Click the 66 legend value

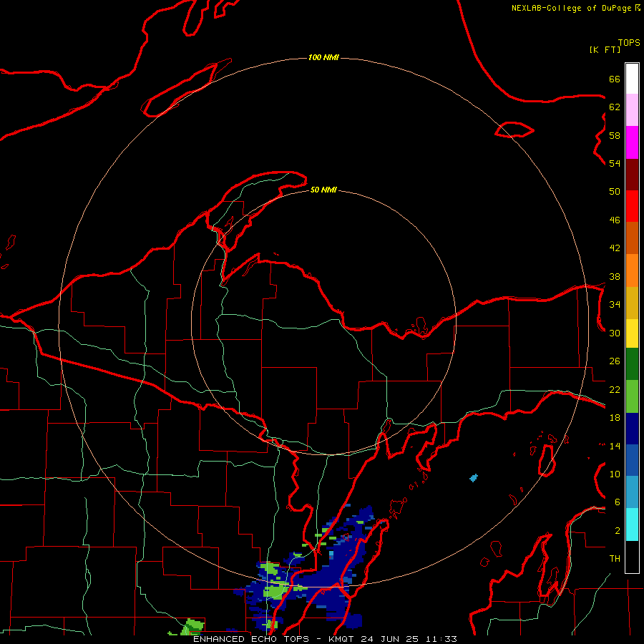[x=615, y=79]
